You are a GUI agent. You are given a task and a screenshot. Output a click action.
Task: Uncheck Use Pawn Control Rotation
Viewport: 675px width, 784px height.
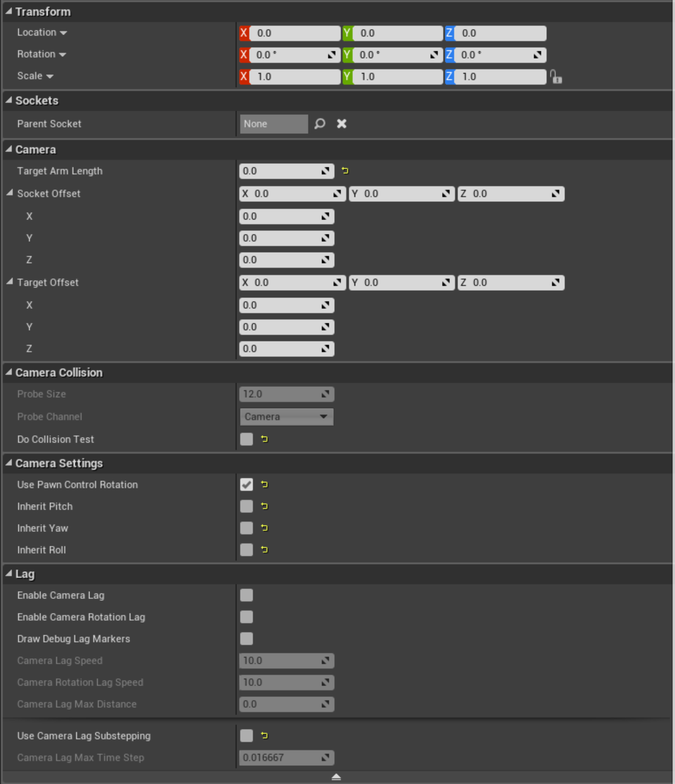pos(247,485)
